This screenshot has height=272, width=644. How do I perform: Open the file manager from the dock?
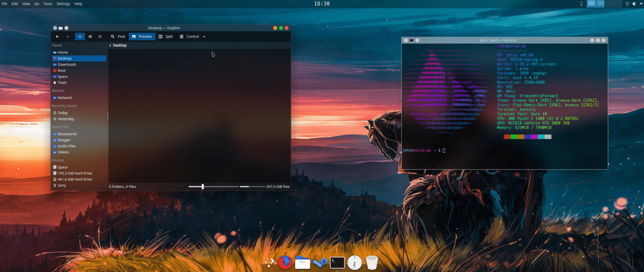click(302, 262)
